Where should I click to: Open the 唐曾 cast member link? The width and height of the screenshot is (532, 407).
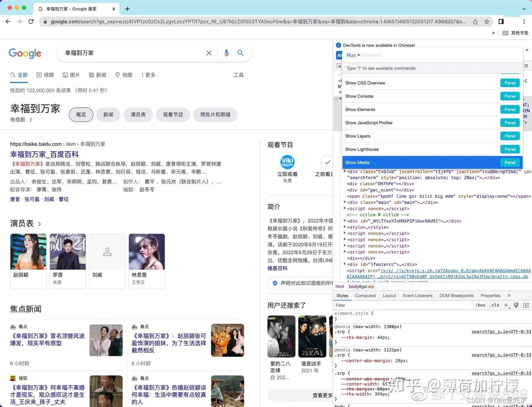(15, 199)
